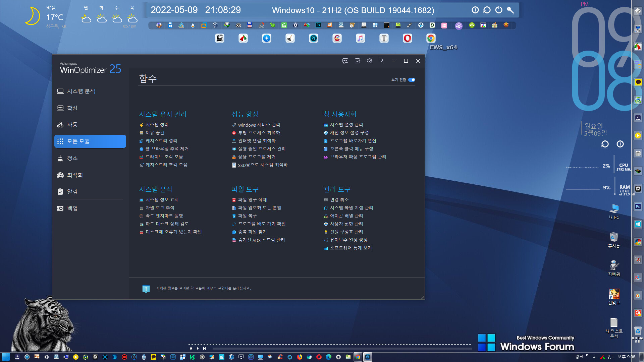Open 시스템 정보 표시 module
Image resolution: width=644 pixels, height=362 pixels.
(159, 200)
